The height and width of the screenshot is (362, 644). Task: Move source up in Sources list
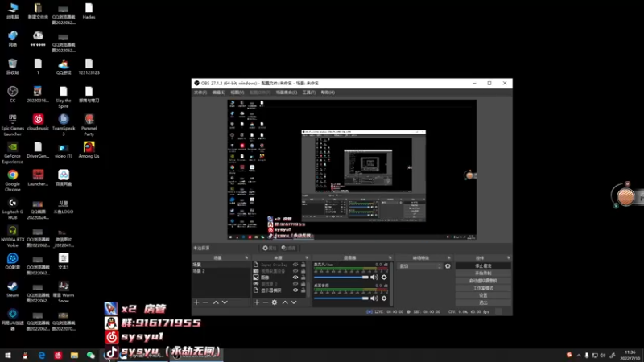285,302
